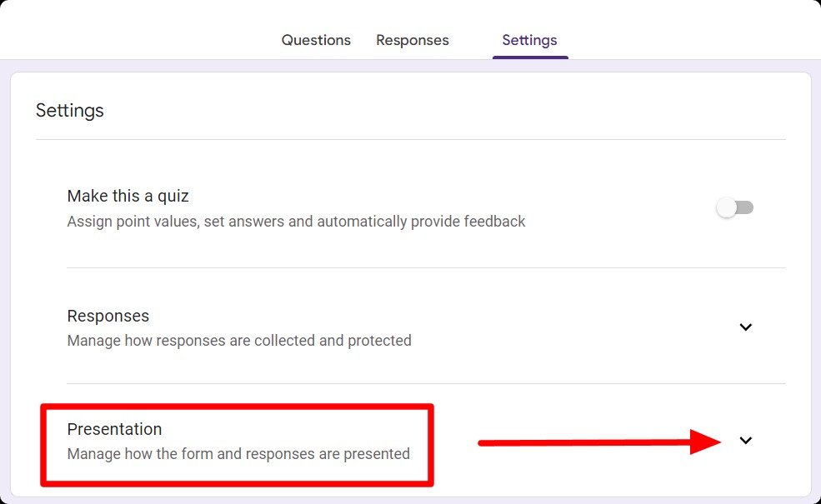Switch to the Questions tab
Screen dimensions: 821x504
tap(316, 39)
